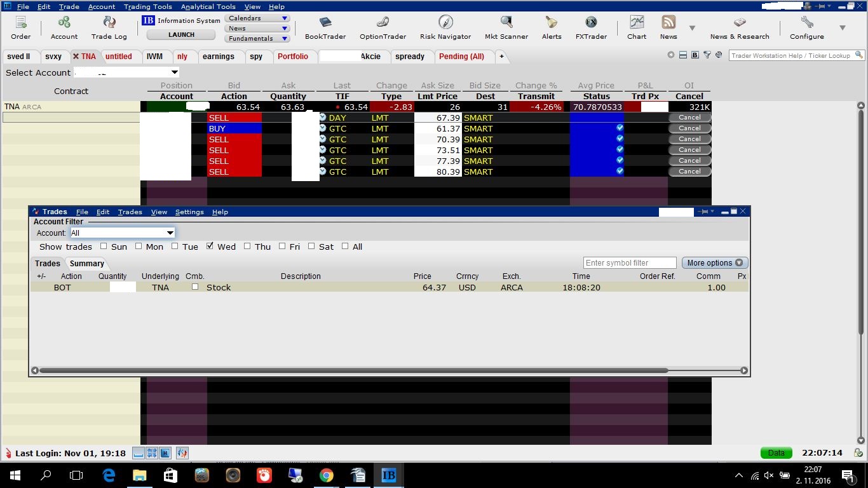The width and height of the screenshot is (868, 488).
Task: Expand the arrow beside the Configure icon
Action: pos(843,28)
